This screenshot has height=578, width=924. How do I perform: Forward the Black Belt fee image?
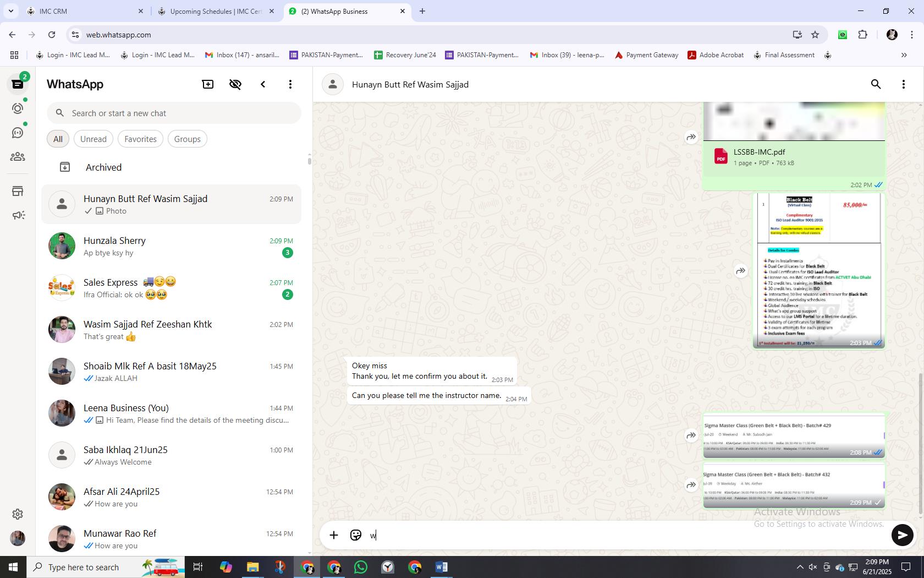[x=741, y=271]
